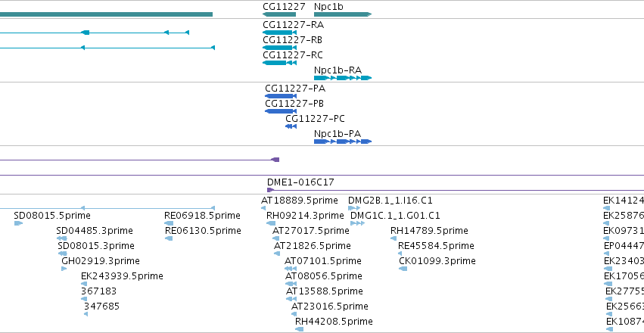
Task: Select the DME1-016C17 purple start marker
Action: (270, 190)
